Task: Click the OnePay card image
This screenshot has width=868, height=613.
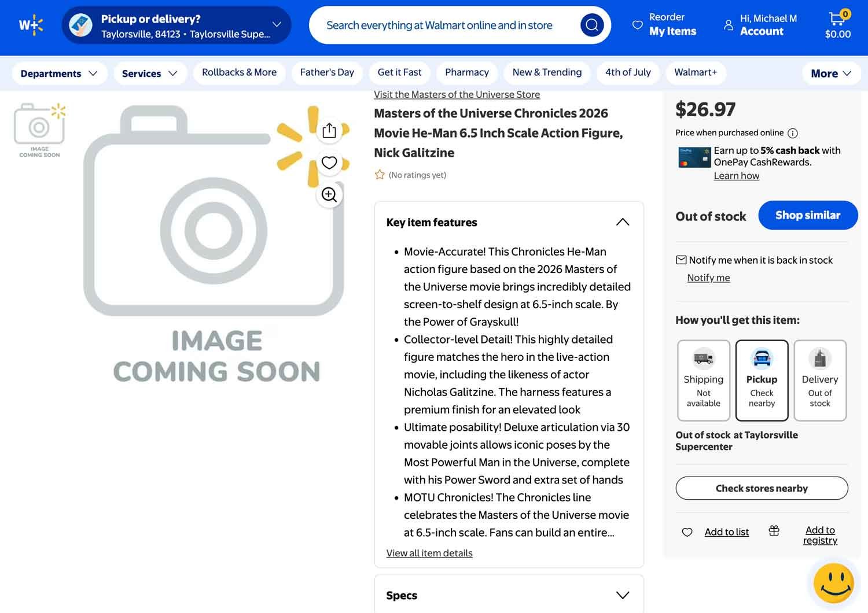Action: [694, 157]
